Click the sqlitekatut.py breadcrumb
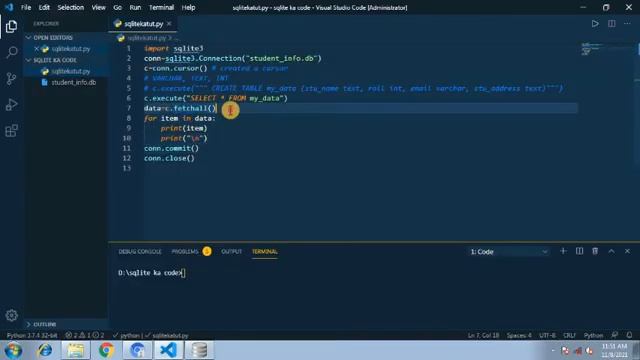Viewport: 640px width, 360px height. click(147, 38)
